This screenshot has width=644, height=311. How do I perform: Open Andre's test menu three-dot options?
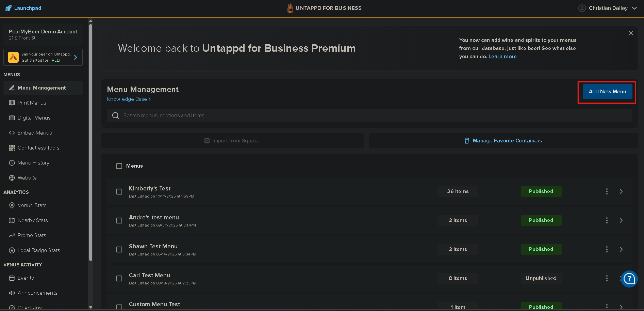tap(607, 220)
